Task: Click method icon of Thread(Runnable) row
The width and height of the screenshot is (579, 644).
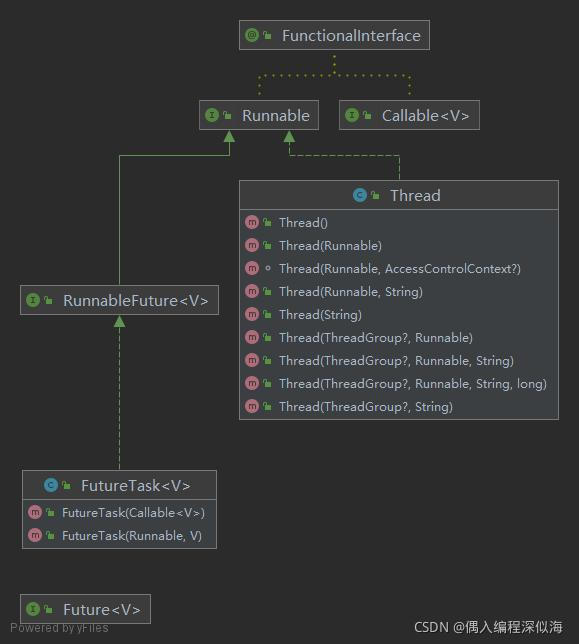Action: [252, 246]
